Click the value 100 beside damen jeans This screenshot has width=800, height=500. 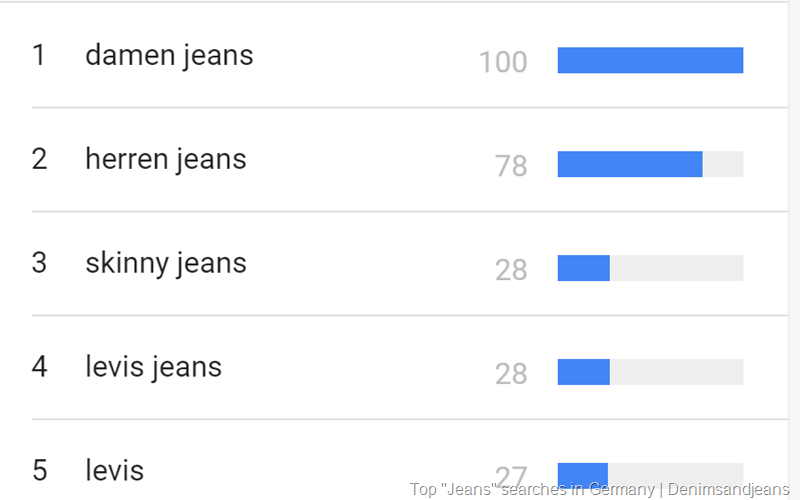click(x=503, y=63)
